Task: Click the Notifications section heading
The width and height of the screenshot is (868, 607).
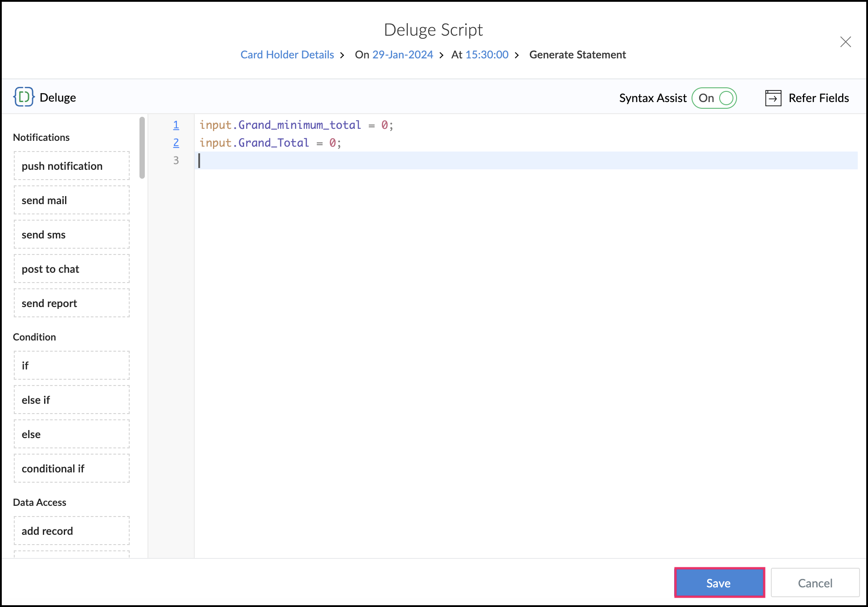Action: [x=41, y=137]
